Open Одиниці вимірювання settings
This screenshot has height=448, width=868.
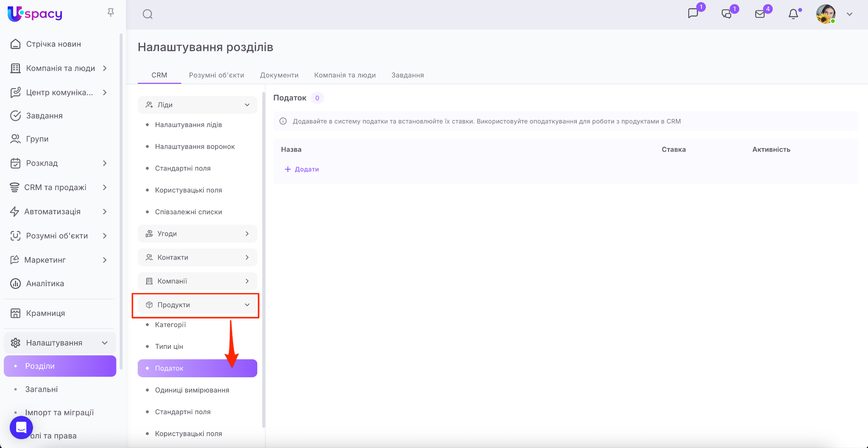pyautogui.click(x=192, y=390)
